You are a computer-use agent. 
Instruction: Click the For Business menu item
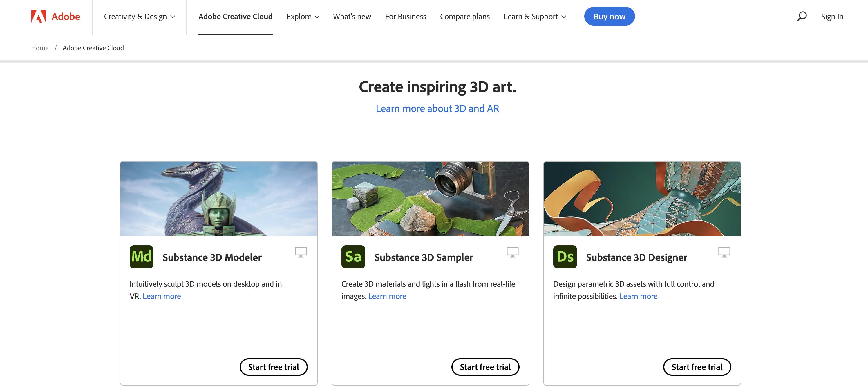pos(406,15)
